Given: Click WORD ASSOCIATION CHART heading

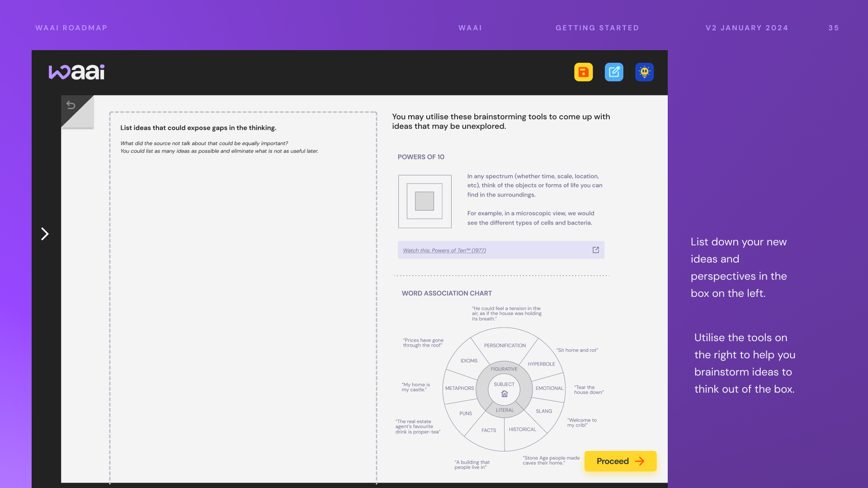Looking at the screenshot, I should coord(447,294).
